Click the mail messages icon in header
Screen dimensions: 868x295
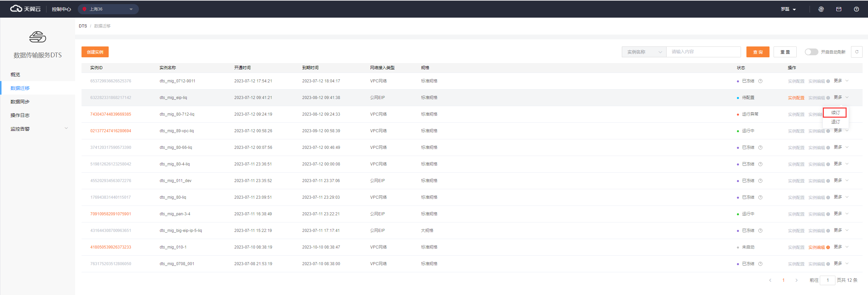[838, 9]
